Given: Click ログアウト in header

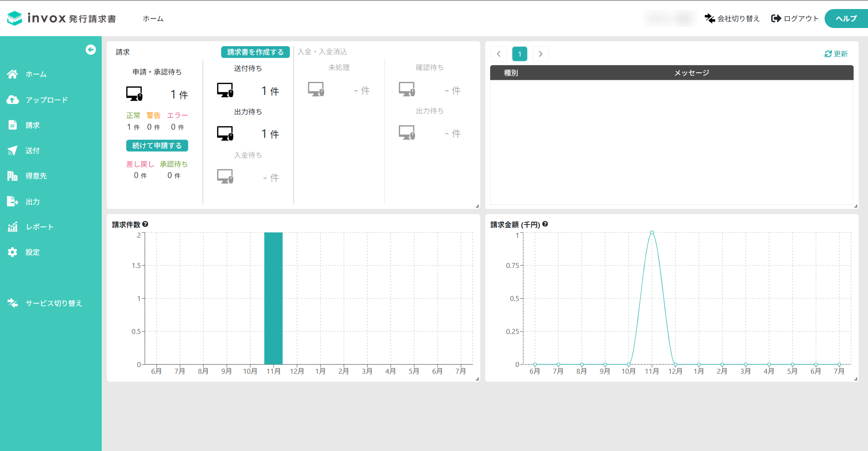Looking at the screenshot, I should click(x=795, y=19).
